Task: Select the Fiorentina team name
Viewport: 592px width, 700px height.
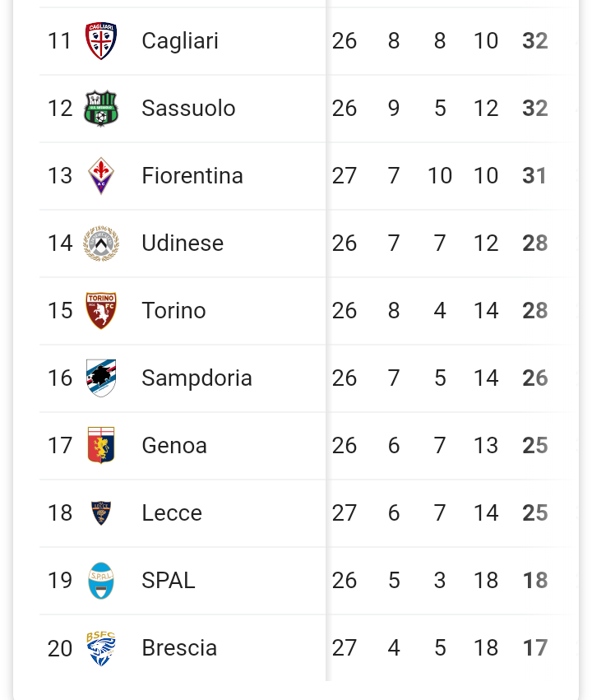Action: pyautogui.click(x=192, y=175)
